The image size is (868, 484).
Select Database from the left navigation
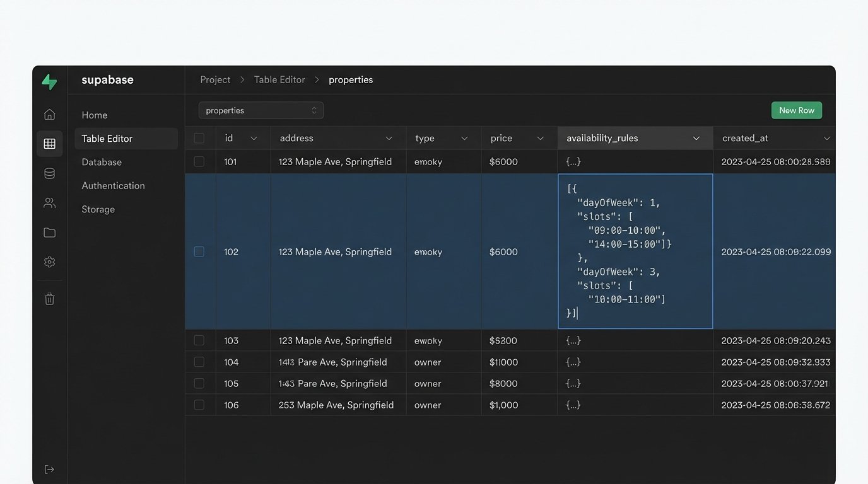[x=101, y=161]
